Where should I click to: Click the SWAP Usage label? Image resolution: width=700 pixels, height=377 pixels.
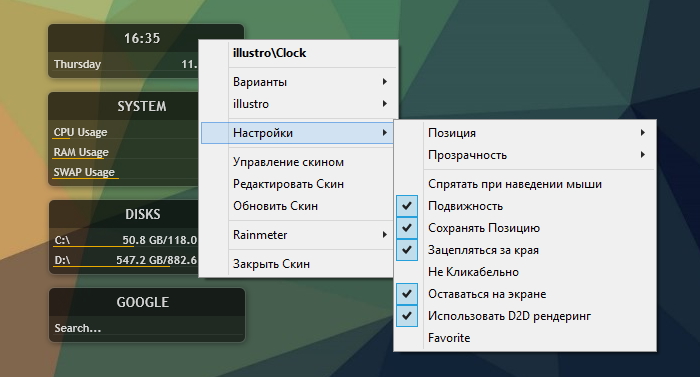[84, 172]
